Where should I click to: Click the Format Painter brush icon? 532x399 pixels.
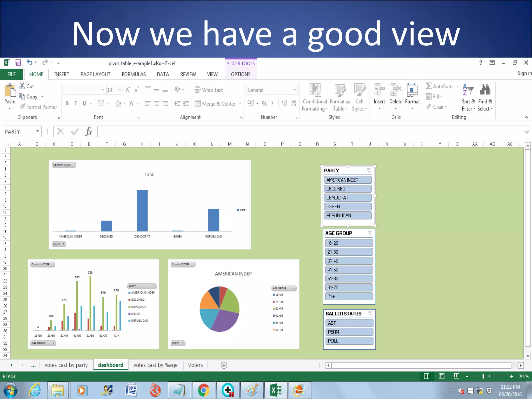(x=23, y=107)
